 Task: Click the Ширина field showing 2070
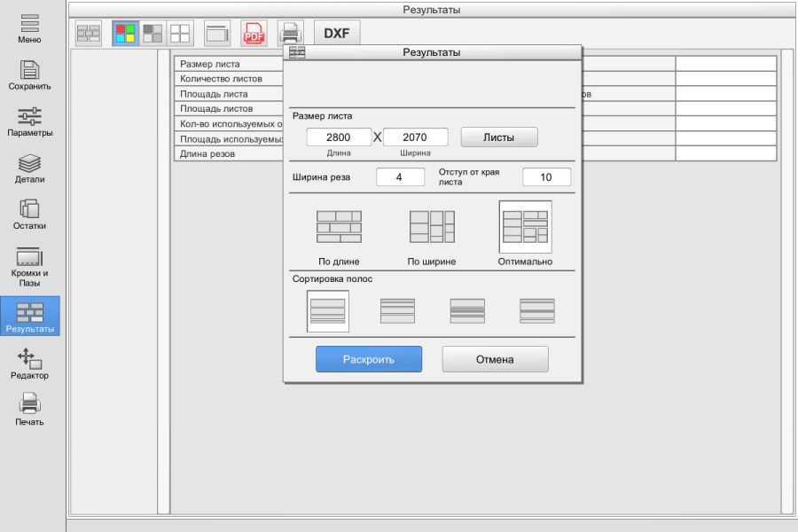(415, 137)
